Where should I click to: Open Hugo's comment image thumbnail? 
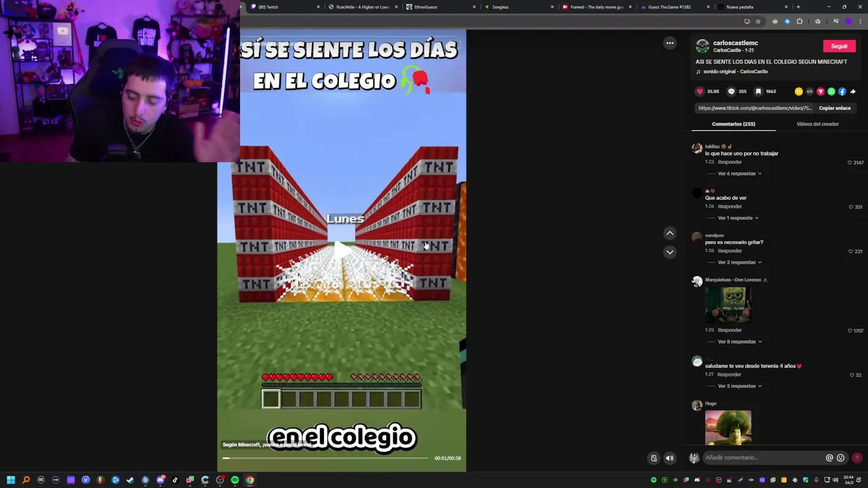(x=728, y=427)
